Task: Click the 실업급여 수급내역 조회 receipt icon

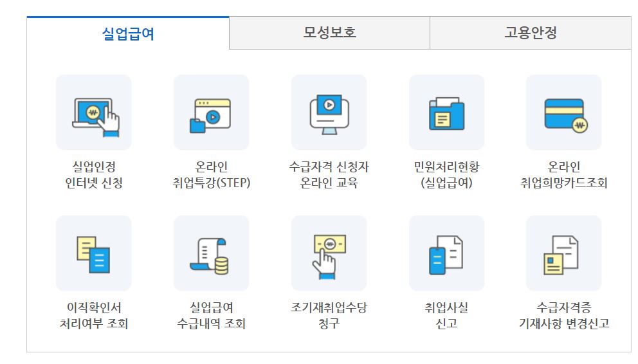Action: pos(211,253)
